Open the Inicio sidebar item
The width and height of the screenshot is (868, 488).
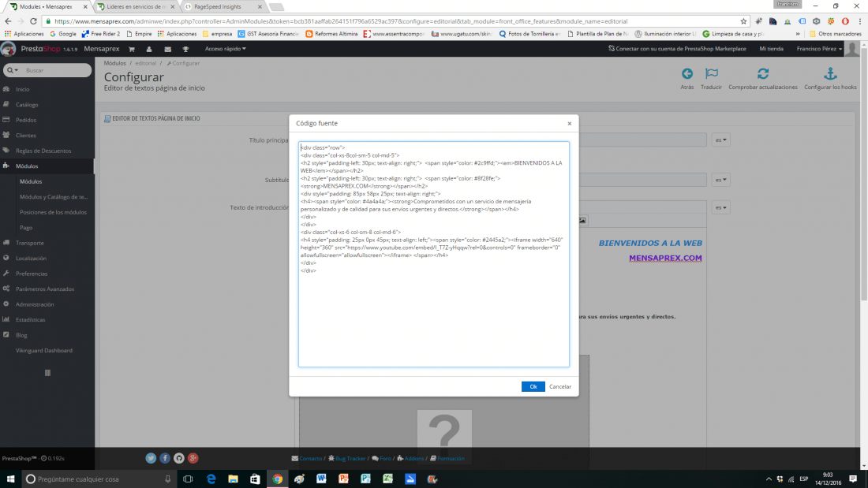[x=22, y=89]
